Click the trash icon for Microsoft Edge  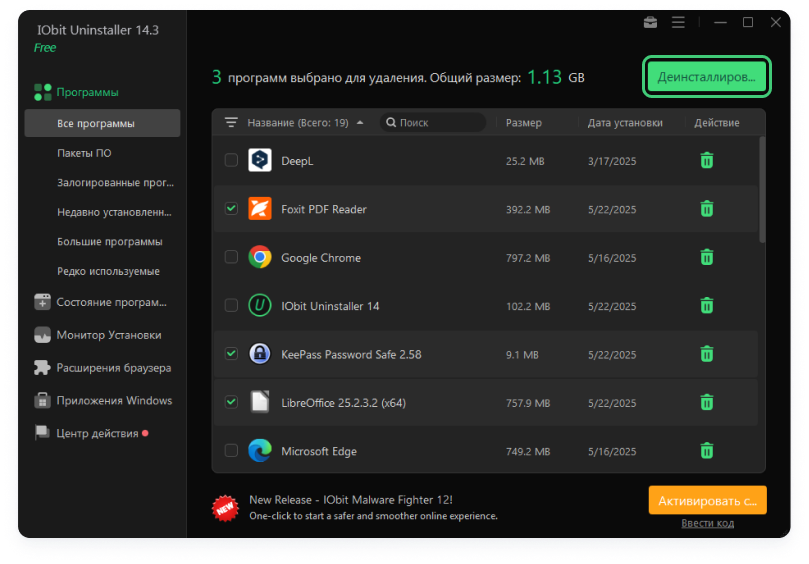coord(706,450)
